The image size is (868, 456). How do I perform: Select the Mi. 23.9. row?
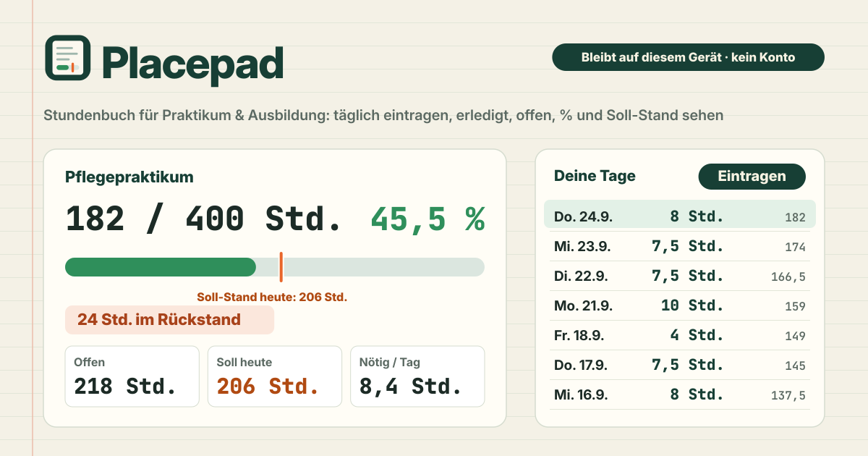(x=680, y=246)
